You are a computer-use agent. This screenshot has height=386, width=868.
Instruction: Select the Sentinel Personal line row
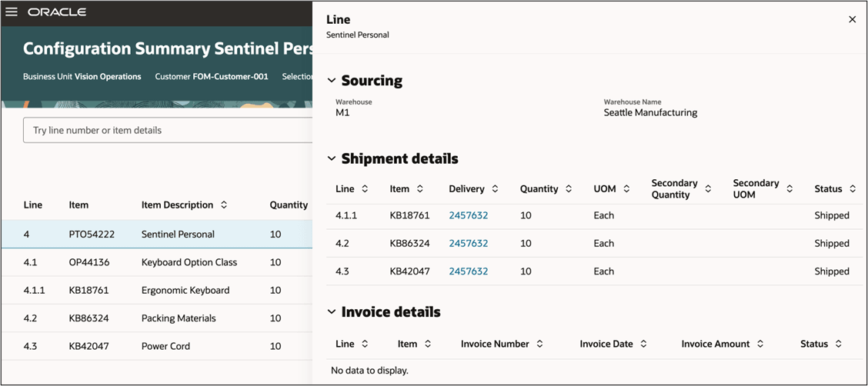pyautogui.click(x=157, y=235)
